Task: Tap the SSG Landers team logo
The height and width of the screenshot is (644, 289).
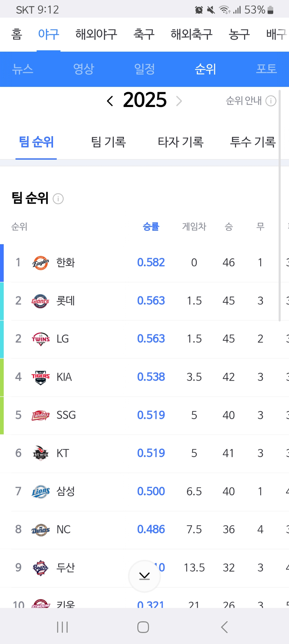Action: (41, 415)
